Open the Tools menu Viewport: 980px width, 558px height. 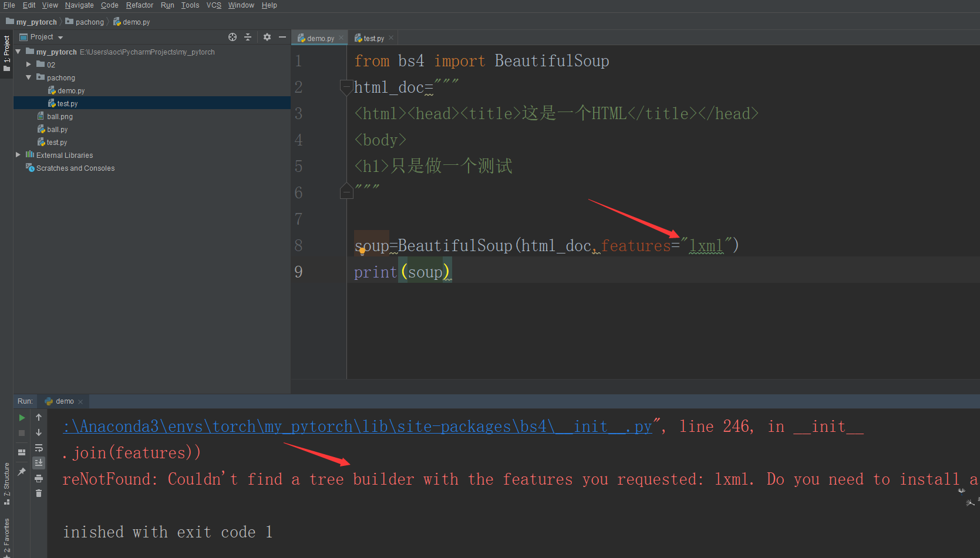coord(190,5)
